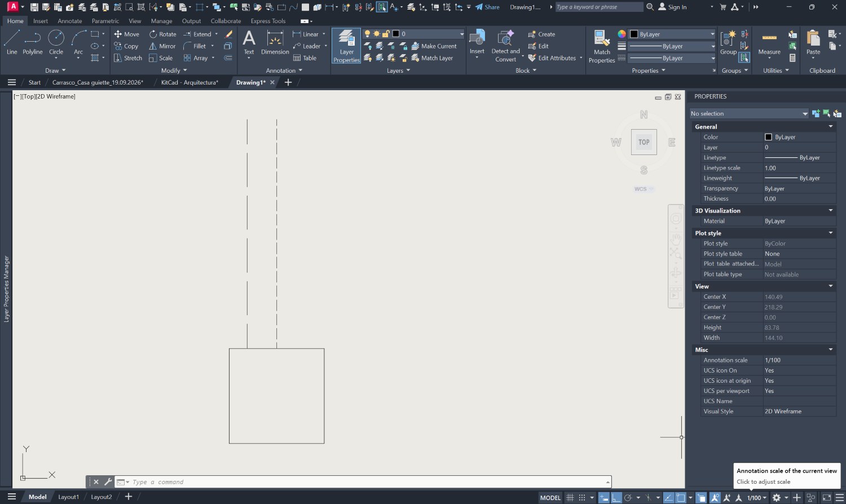The width and height of the screenshot is (846, 504).
Task: Expand the Draw panel
Action: click(55, 70)
